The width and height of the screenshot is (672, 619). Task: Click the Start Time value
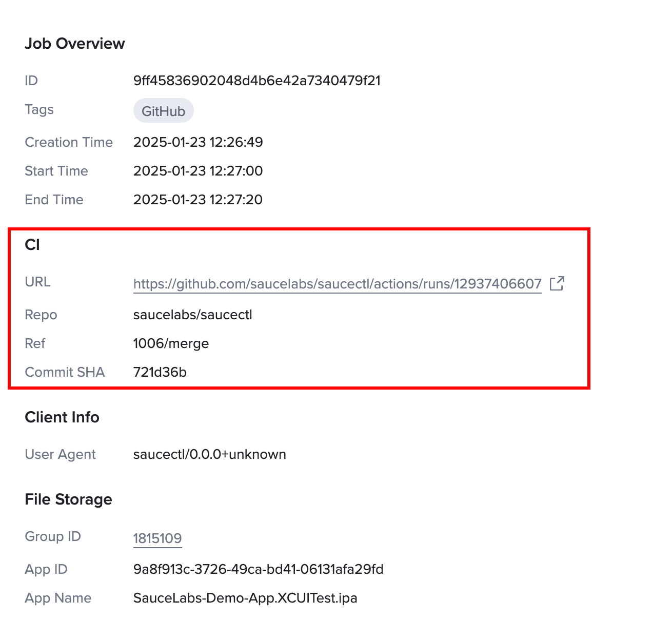point(198,171)
